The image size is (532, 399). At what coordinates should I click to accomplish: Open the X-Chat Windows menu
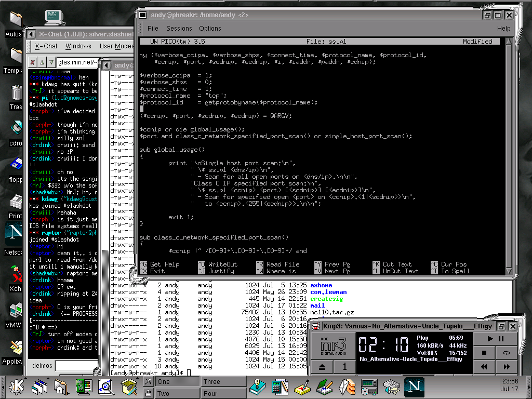[78, 46]
